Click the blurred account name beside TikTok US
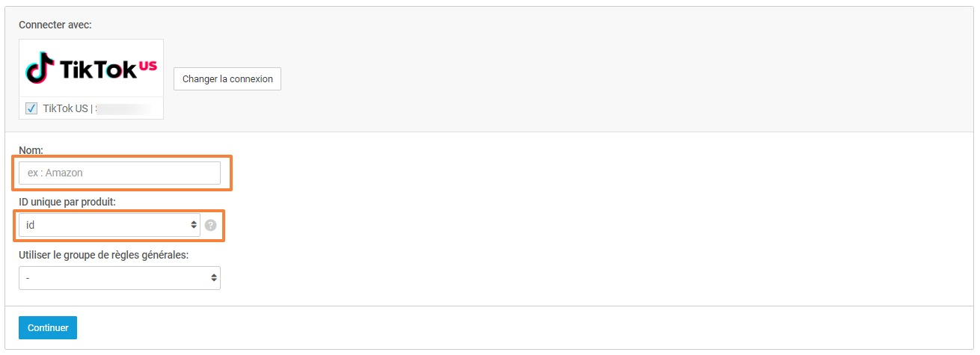This screenshot has width=980, height=355. click(x=124, y=108)
